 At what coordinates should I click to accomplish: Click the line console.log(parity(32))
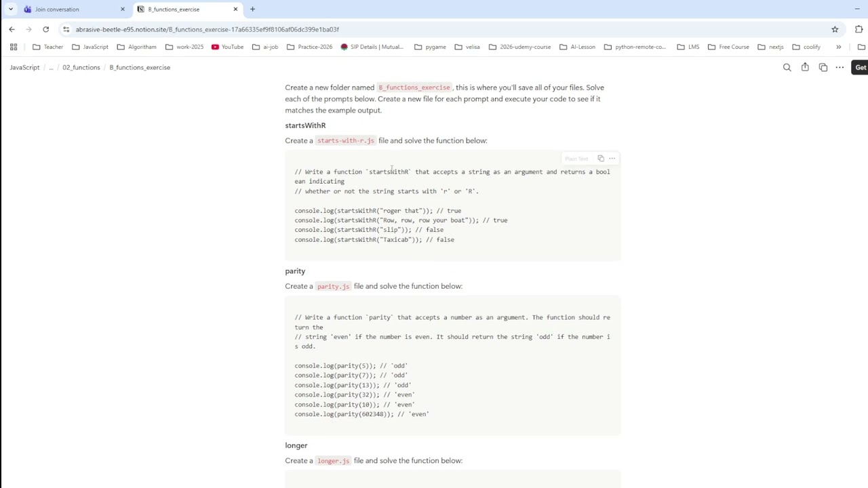tap(355, 394)
